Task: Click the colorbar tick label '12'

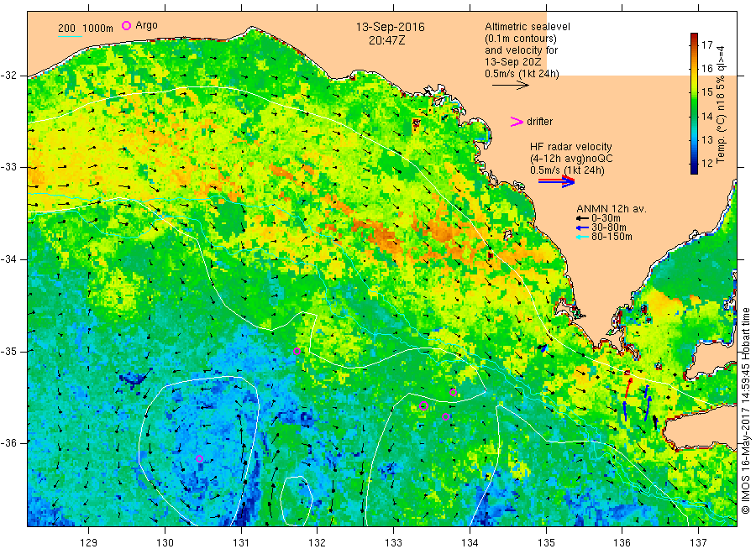Action: tap(706, 164)
